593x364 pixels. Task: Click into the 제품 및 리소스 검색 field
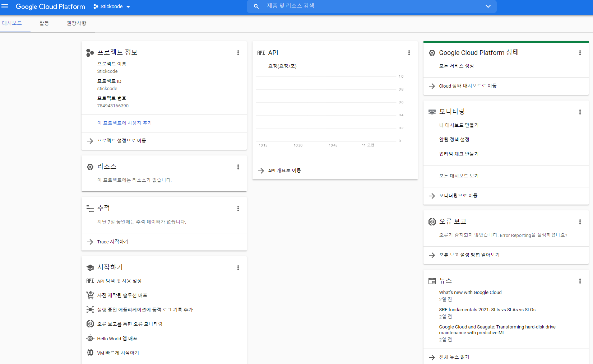click(372, 6)
